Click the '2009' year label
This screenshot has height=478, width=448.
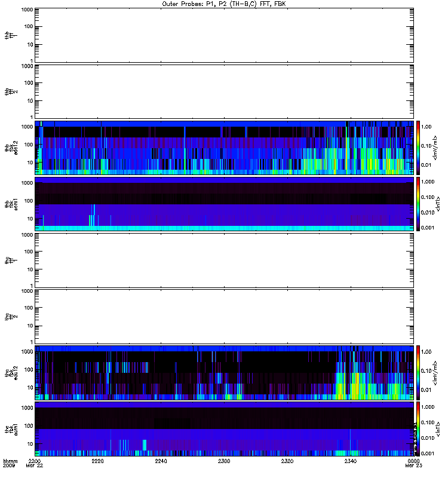[8, 465]
